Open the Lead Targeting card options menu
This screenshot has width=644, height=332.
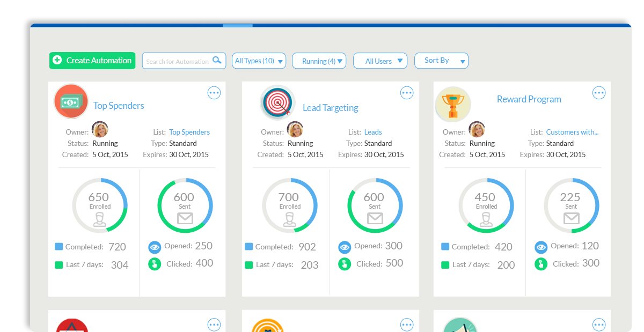pos(407,93)
